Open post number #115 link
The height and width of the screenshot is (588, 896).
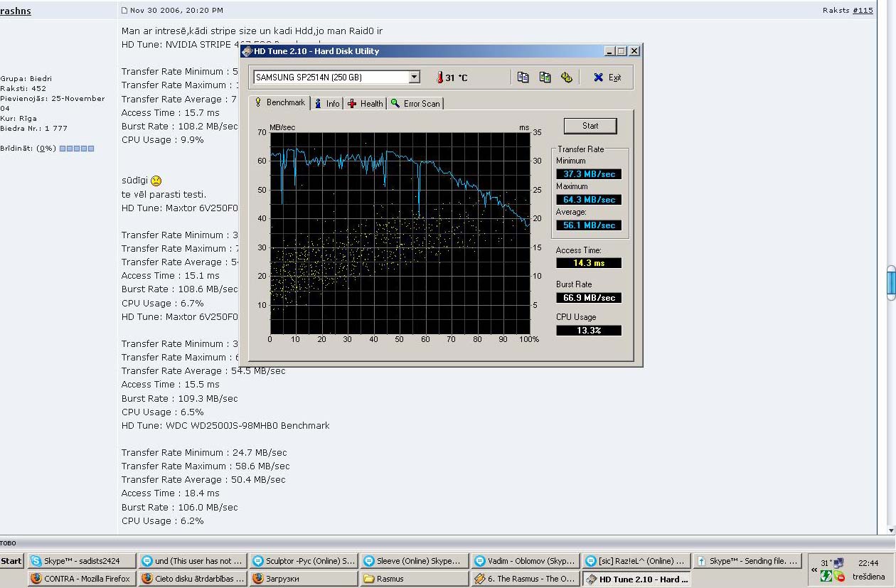coord(863,11)
